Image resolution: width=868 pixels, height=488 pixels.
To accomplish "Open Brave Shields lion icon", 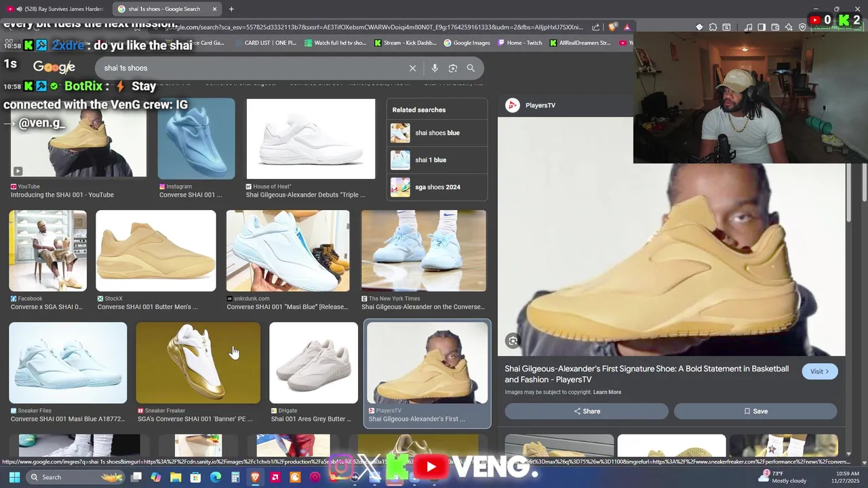I will point(614,27).
